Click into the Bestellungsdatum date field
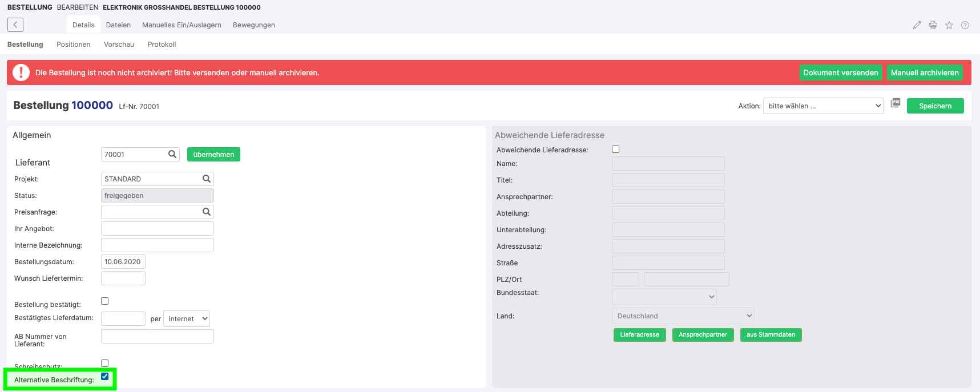Screen dimensions: 980x392 tap(123, 262)
